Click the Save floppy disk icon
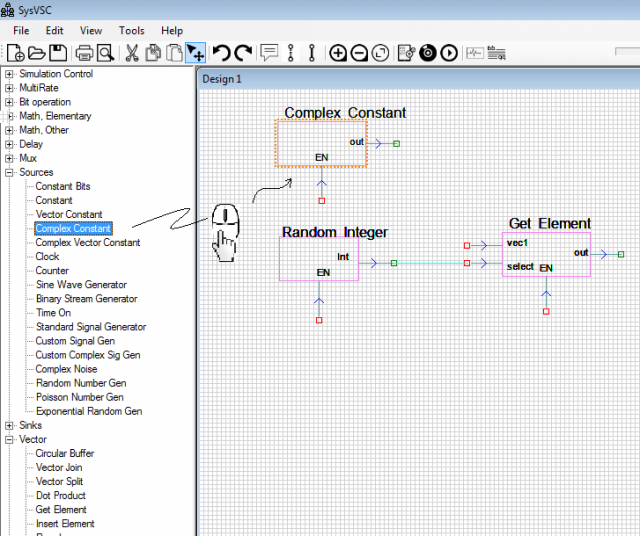The width and height of the screenshot is (640, 536). pyautogui.click(x=58, y=53)
